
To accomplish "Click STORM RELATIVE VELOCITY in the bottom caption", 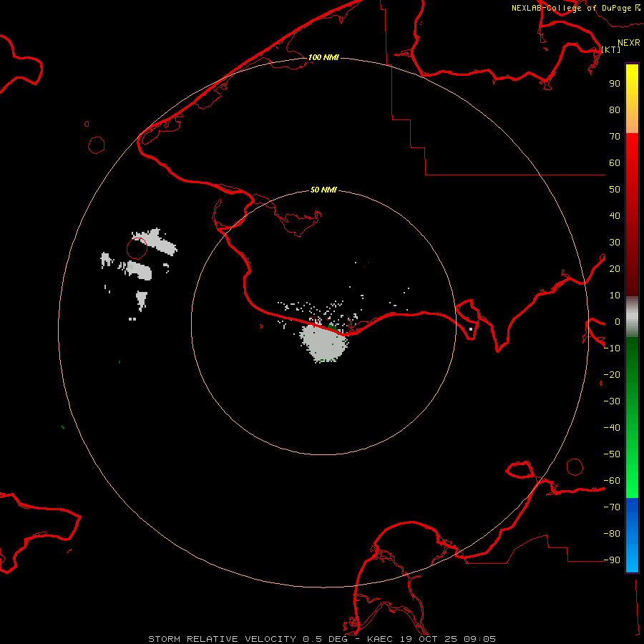I will (222, 639).
